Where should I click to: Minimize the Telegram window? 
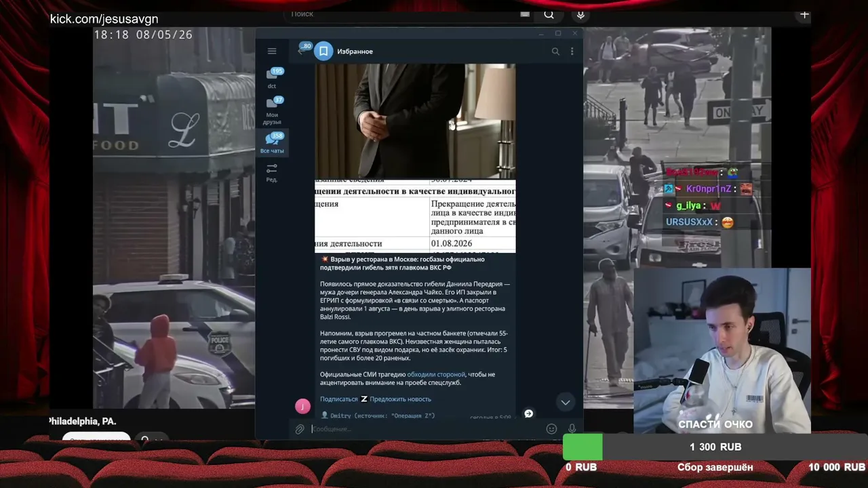coord(542,33)
